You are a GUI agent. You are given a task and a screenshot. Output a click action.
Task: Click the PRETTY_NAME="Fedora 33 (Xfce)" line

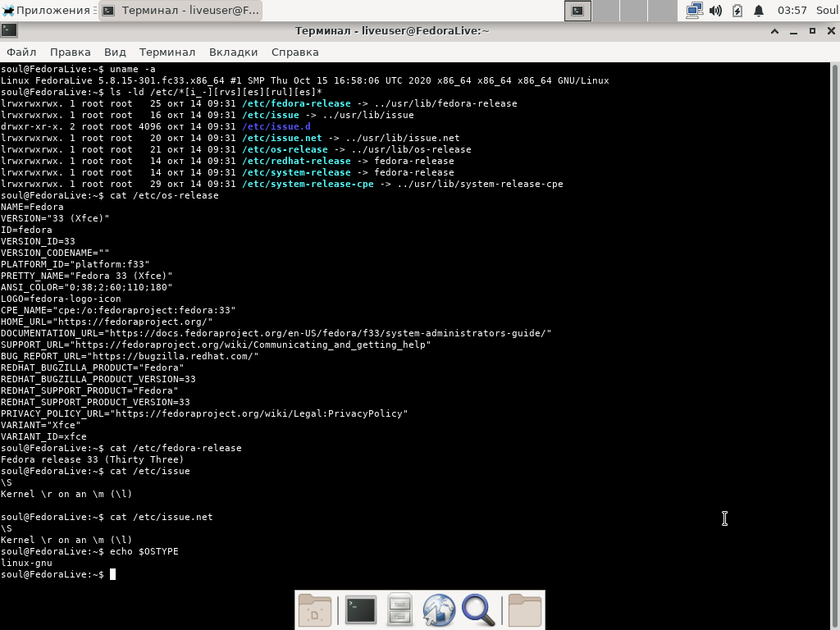point(87,276)
